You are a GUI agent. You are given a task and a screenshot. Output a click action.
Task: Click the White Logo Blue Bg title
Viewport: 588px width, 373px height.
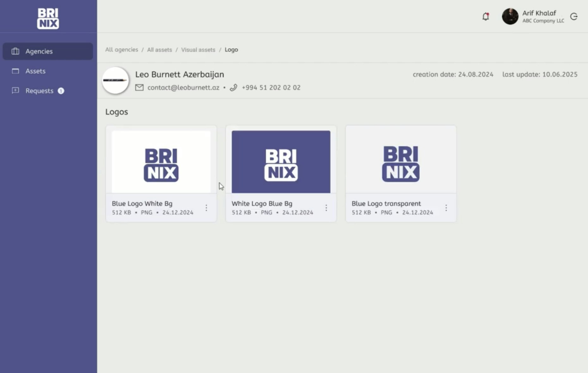click(262, 204)
